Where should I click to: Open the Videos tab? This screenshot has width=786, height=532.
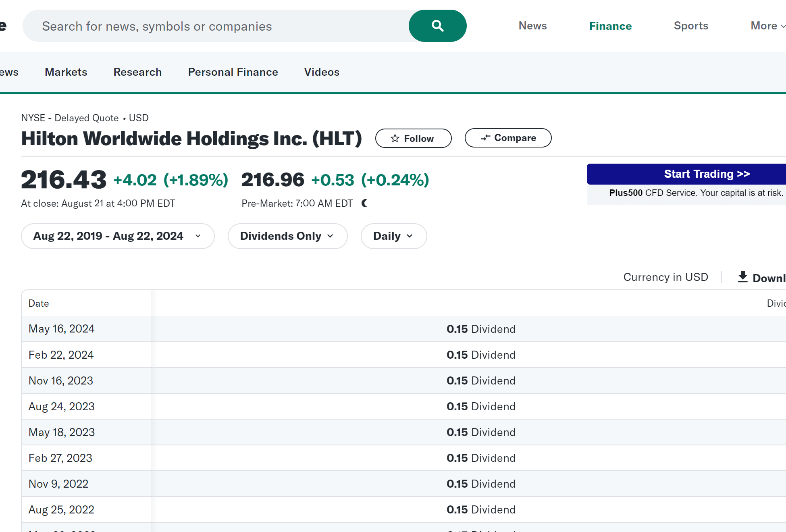click(322, 72)
